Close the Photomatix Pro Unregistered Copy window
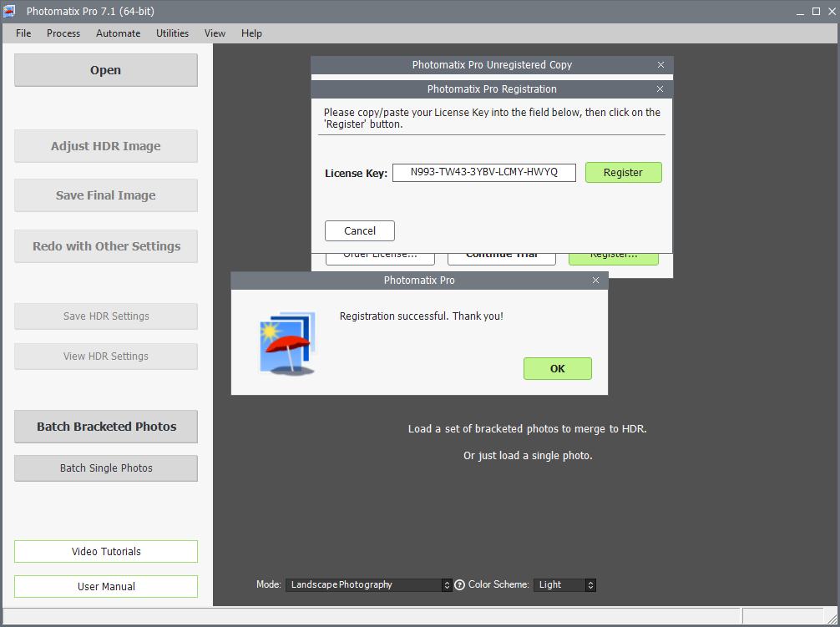The width and height of the screenshot is (840, 627). coord(660,65)
